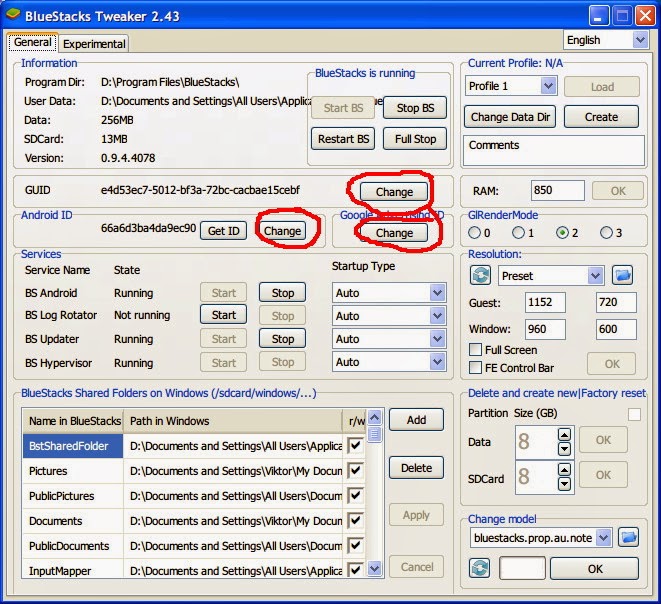Click Window height field 600
The width and height of the screenshot is (661, 604).
(x=616, y=329)
